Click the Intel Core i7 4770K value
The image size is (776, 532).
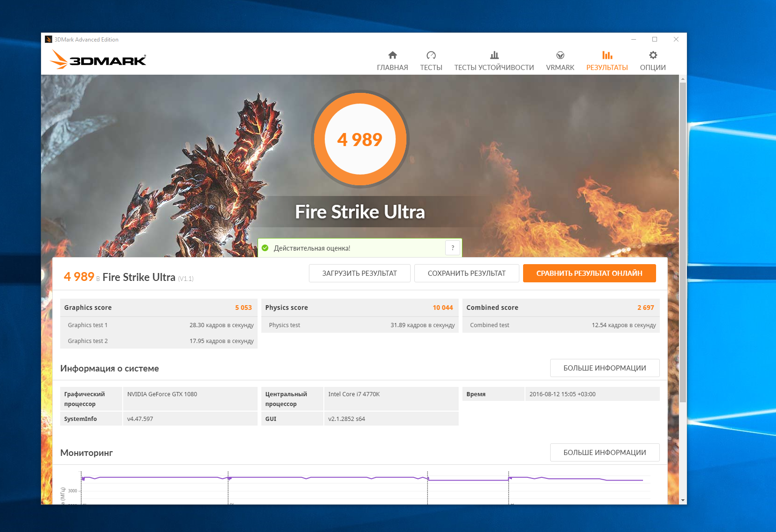tap(354, 394)
